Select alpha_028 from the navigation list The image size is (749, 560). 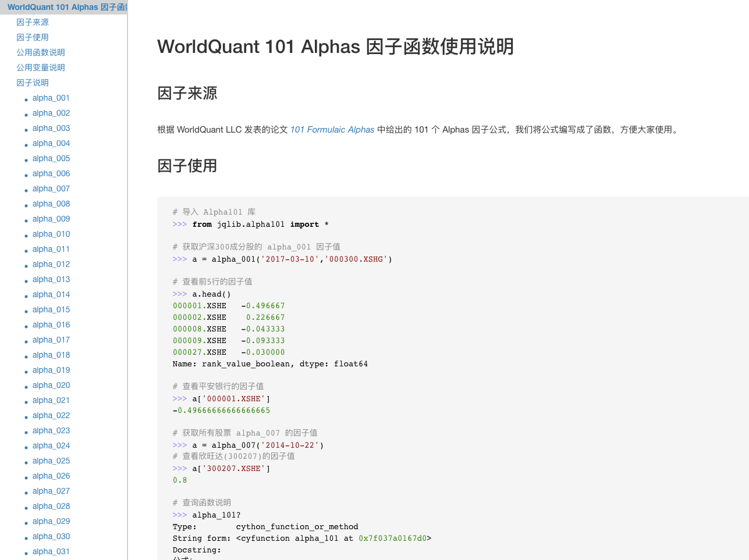coord(51,506)
